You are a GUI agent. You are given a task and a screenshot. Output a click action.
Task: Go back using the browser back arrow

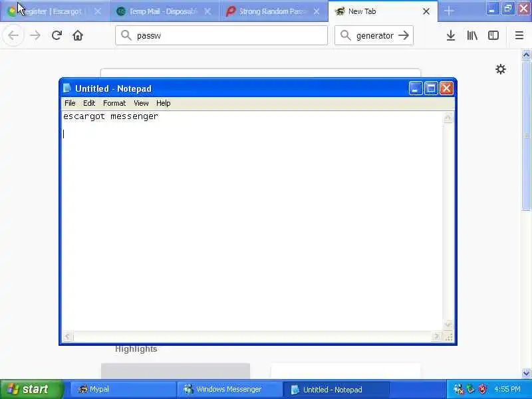[x=13, y=35]
